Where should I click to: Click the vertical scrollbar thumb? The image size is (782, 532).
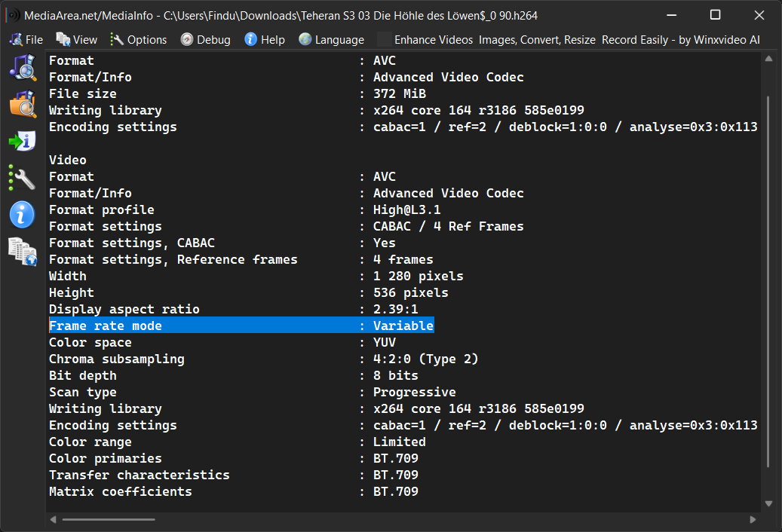click(768, 279)
